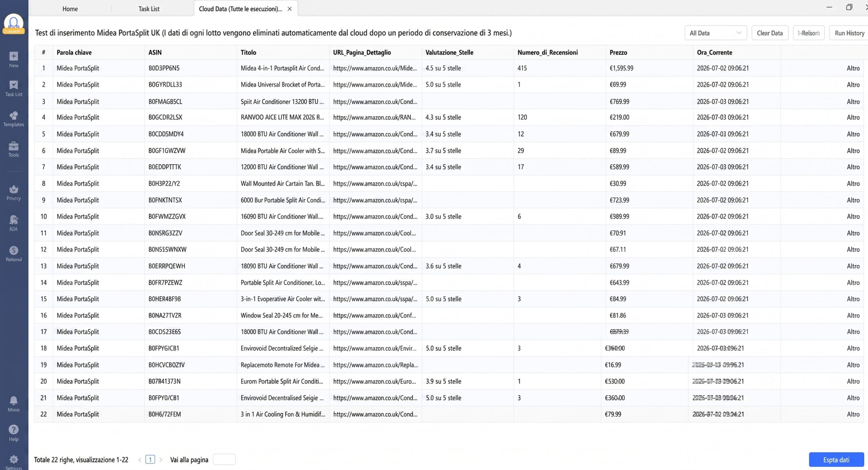Image resolution: width=868 pixels, height=470 pixels.
Task: Click the Clear Data button
Action: pos(770,33)
